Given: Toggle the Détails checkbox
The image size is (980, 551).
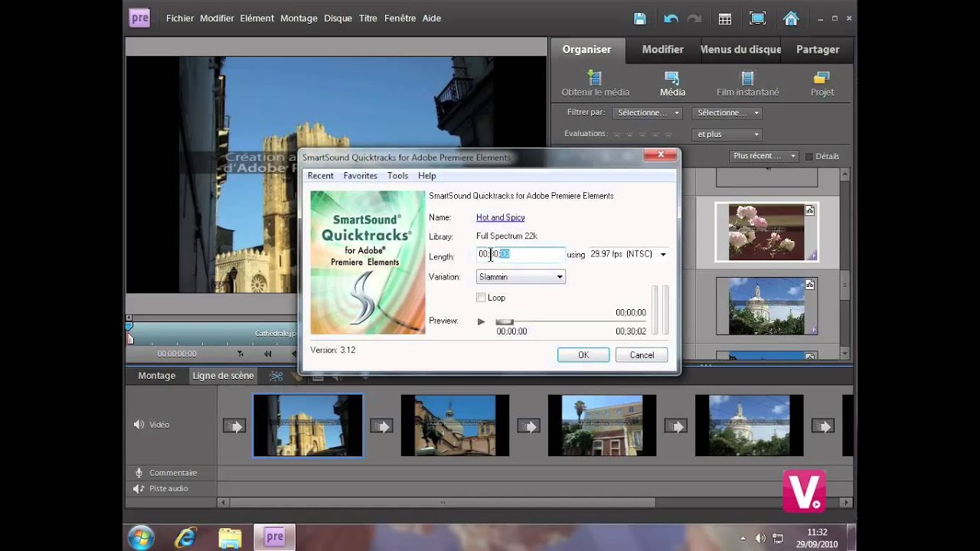Looking at the screenshot, I should coord(808,156).
